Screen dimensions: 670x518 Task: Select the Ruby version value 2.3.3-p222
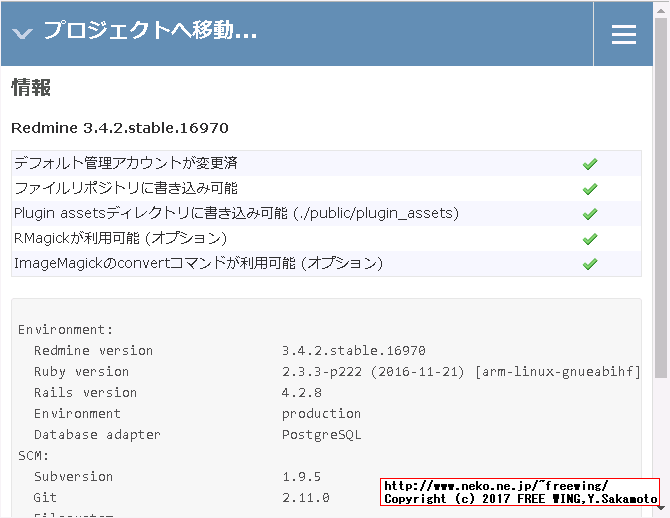[x=322, y=371]
